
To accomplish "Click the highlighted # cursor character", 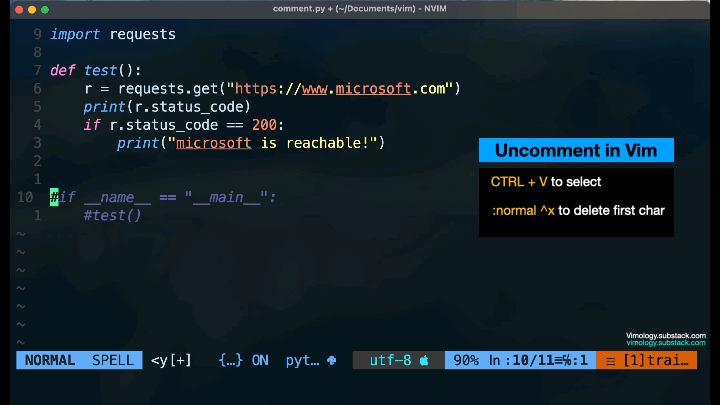I will point(54,197).
